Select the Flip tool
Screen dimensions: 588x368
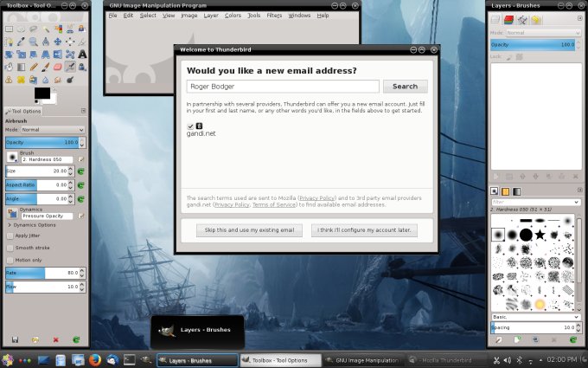[58, 54]
